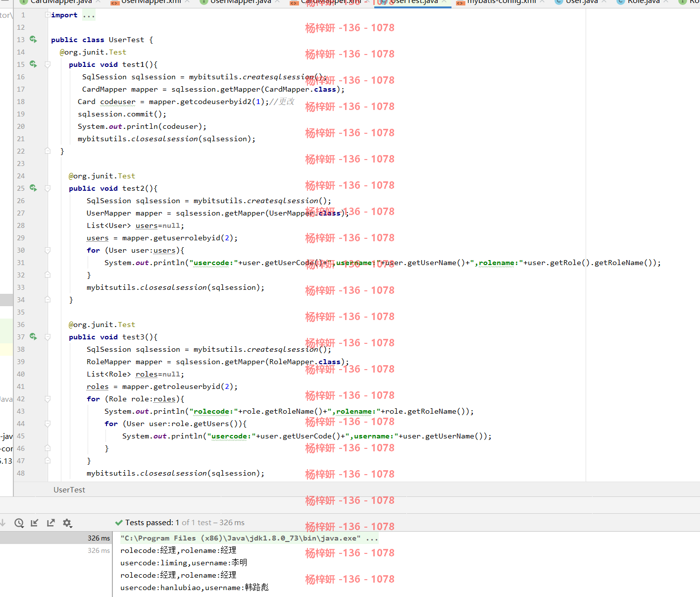Click console line 'usercode:hanlubiao,username:韩路彪'

(x=195, y=588)
